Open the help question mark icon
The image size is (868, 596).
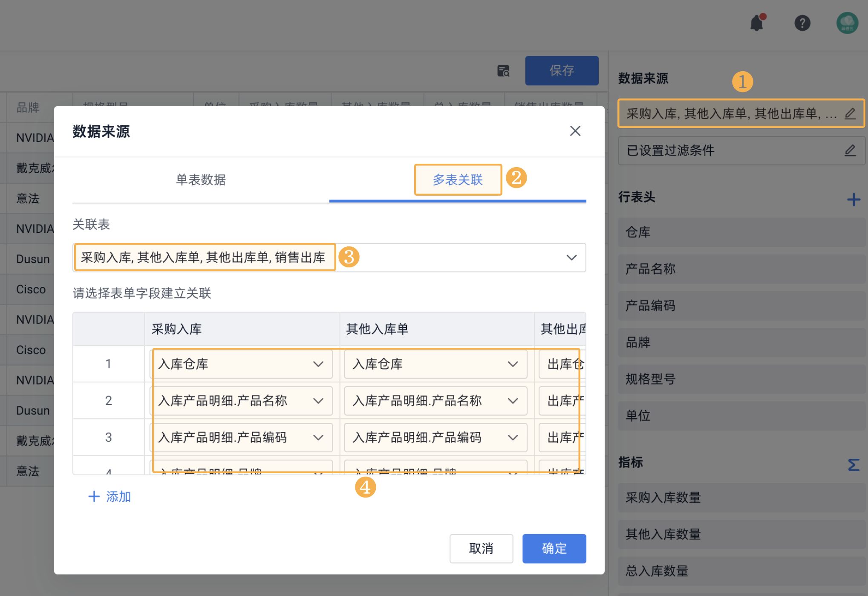[802, 23]
